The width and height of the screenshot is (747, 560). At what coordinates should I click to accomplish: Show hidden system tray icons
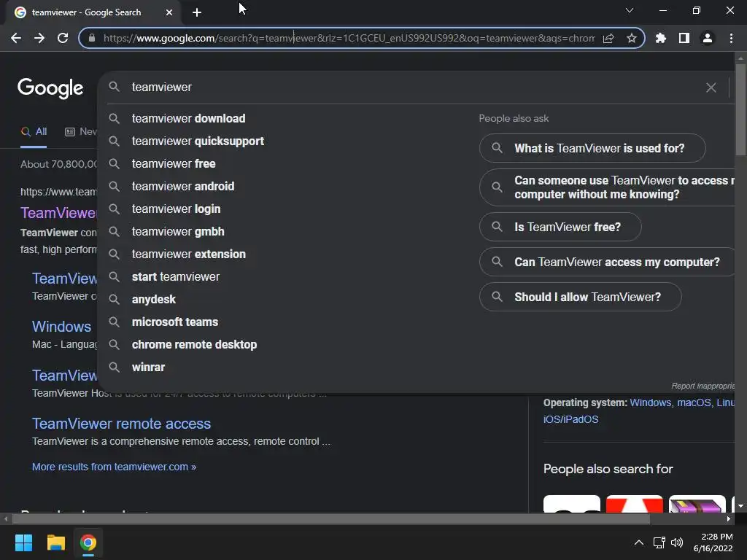pos(639,542)
